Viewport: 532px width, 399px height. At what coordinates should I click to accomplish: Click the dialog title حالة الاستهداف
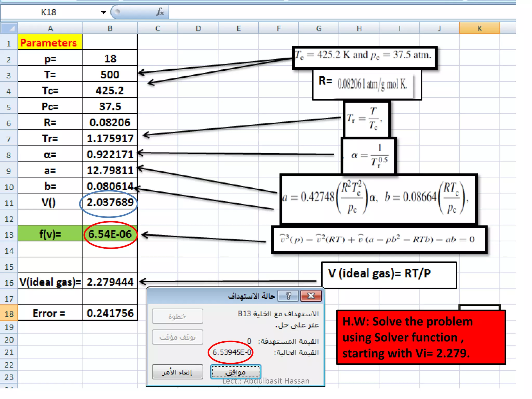coord(251,296)
